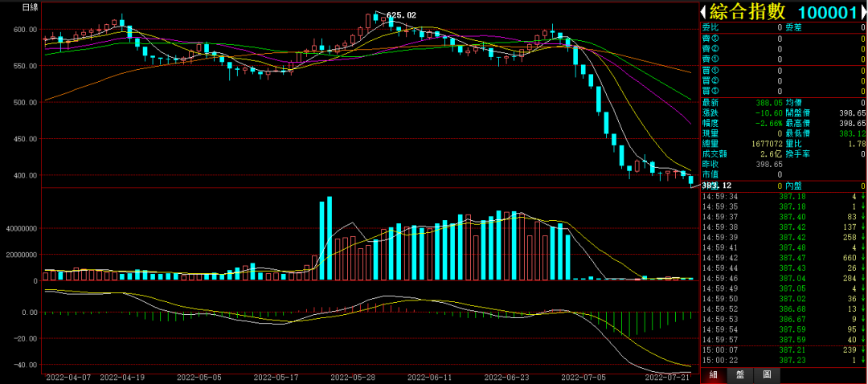Click the 買③ order row
The width and height of the screenshot is (868, 384).
pyautogui.click(x=784, y=92)
